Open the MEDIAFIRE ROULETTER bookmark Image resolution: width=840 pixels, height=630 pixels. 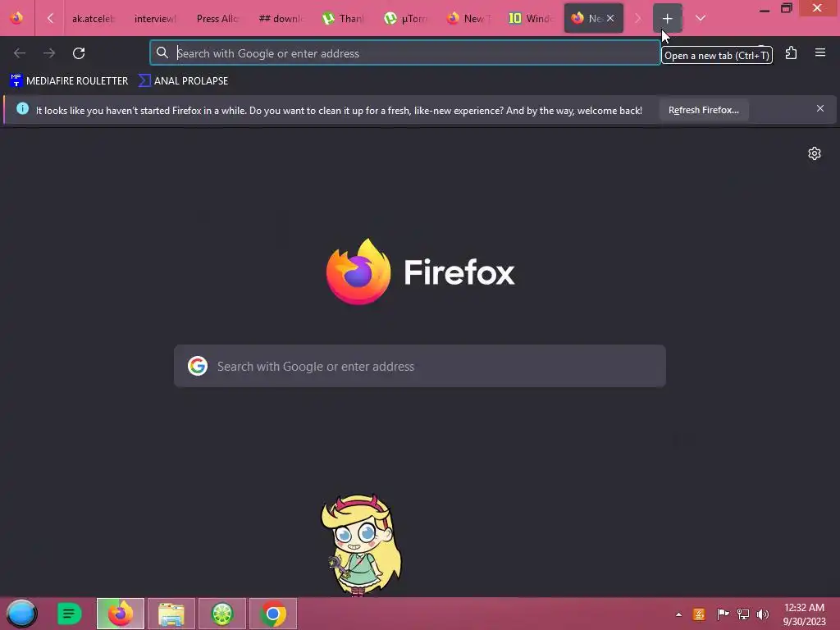pyautogui.click(x=69, y=81)
